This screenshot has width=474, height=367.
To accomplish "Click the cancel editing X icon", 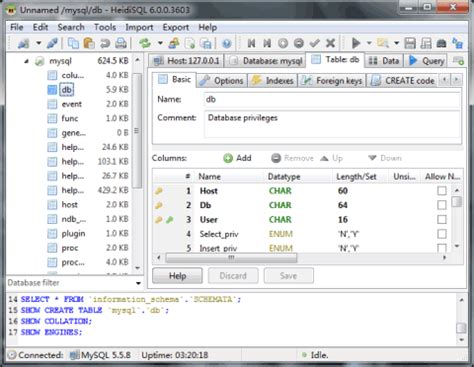I will 330,43.
